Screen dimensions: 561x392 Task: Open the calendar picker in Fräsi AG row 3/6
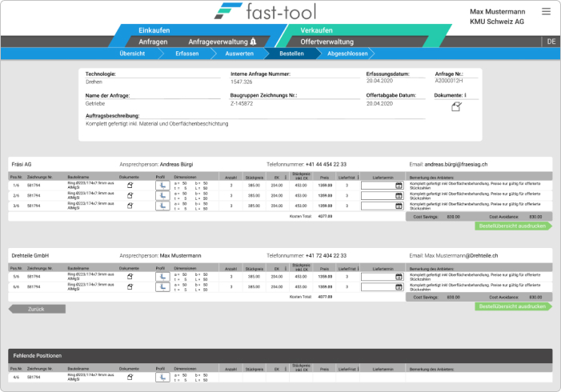pyautogui.click(x=399, y=206)
